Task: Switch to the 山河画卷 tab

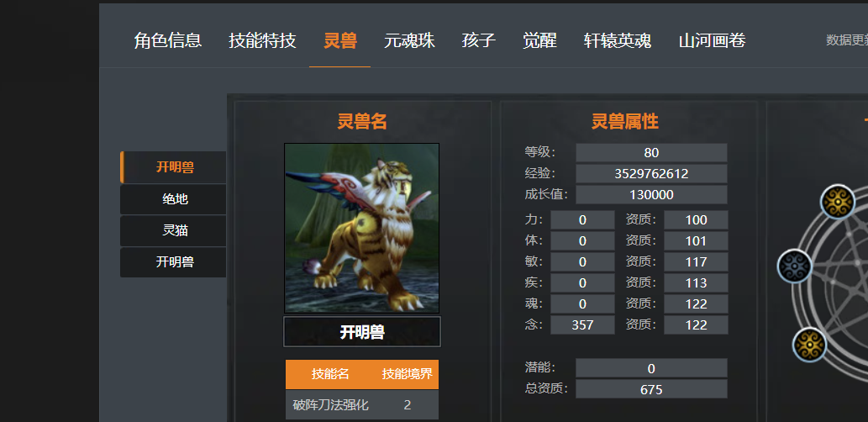Action: pos(712,40)
